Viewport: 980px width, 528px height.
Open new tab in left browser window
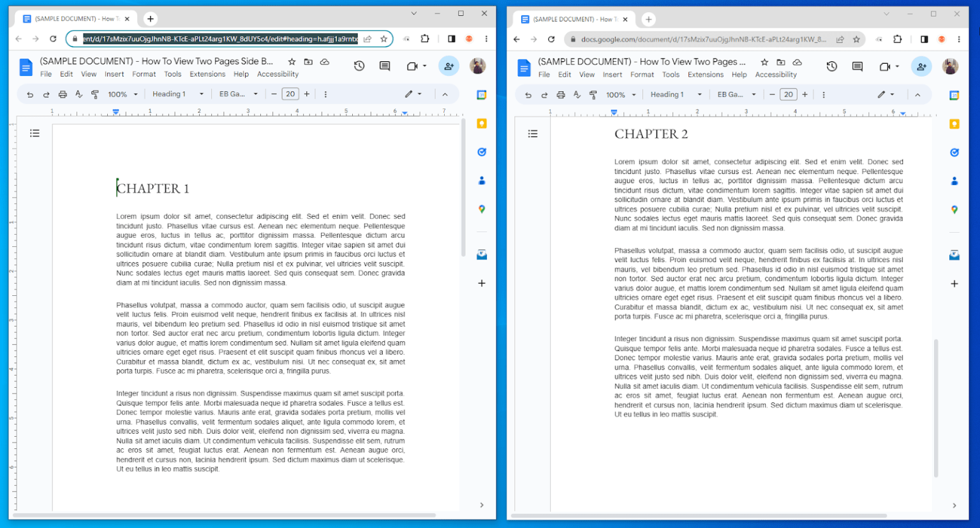tap(151, 19)
